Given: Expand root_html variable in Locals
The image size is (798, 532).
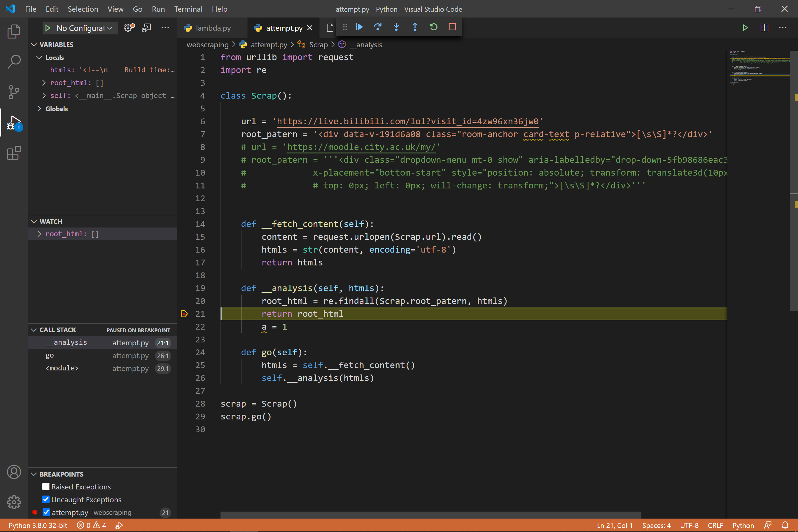Looking at the screenshot, I should [x=44, y=83].
